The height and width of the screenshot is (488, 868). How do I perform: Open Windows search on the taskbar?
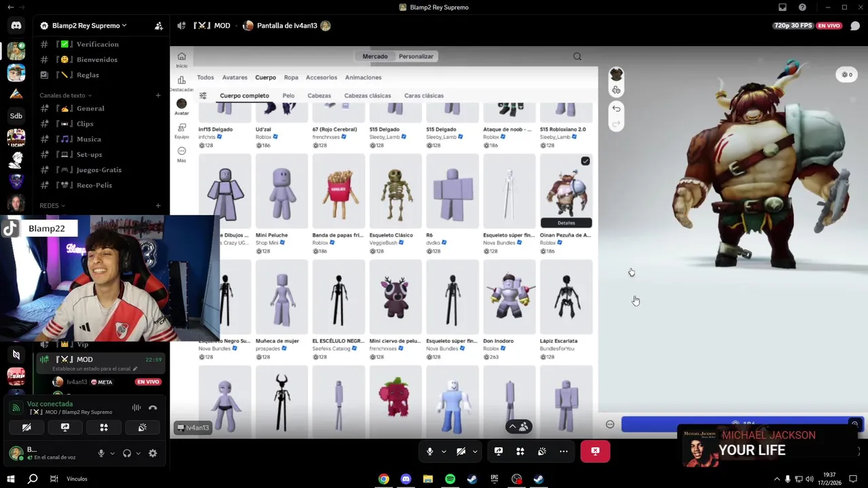[x=33, y=479]
